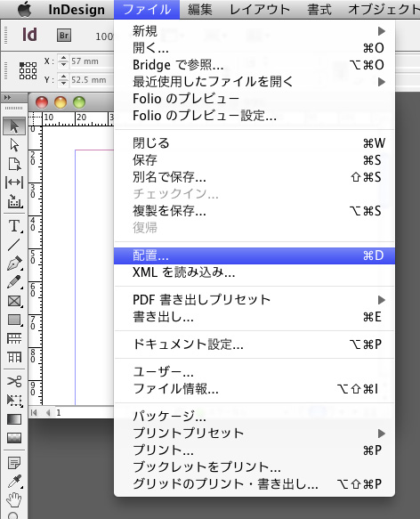420x519 pixels.
Task: Select the Gradient Feather tool
Action: click(14, 438)
